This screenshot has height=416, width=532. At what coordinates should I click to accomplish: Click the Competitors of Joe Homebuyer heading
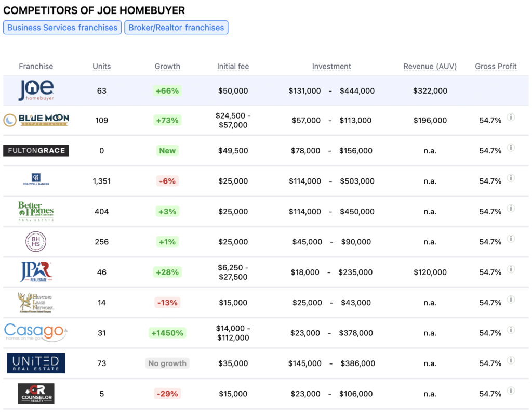click(94, 10)
